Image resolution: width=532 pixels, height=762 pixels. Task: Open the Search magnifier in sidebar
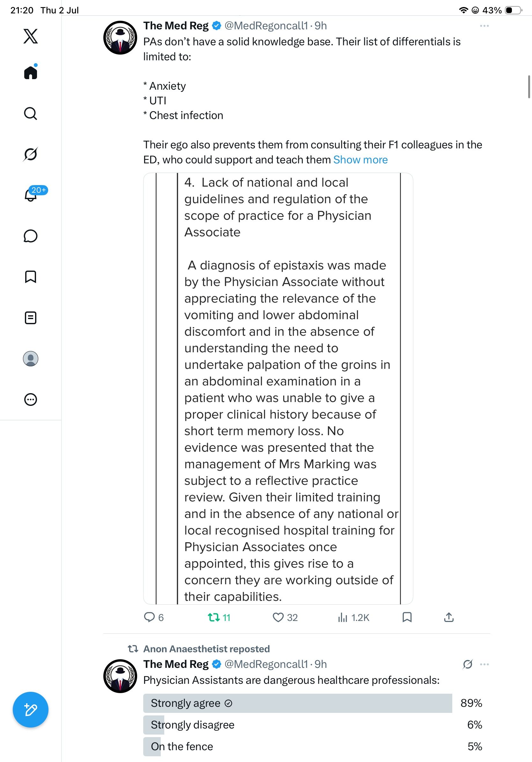pyautogui.click(x=31, y=114)
